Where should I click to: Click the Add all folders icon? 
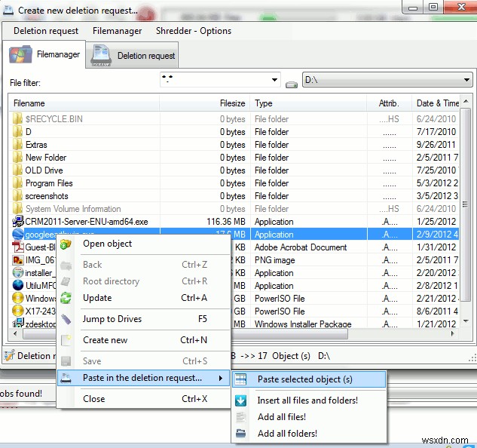(x=240, y=434)
